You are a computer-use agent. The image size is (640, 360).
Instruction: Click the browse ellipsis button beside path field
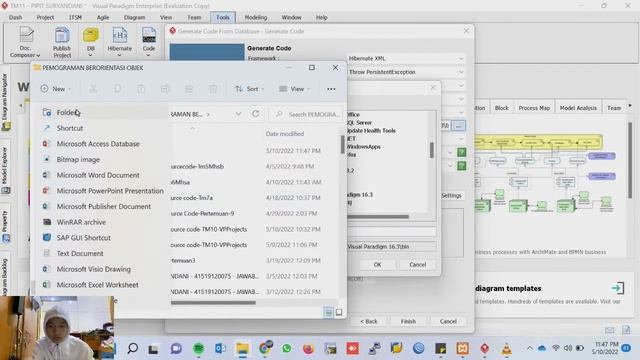[x=458, y=126]
